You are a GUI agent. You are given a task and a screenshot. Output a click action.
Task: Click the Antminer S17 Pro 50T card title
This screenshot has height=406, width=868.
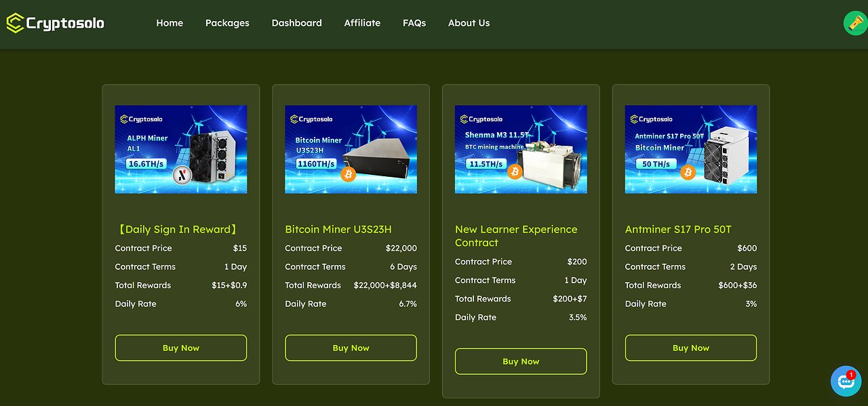click(x=678, y=230)
